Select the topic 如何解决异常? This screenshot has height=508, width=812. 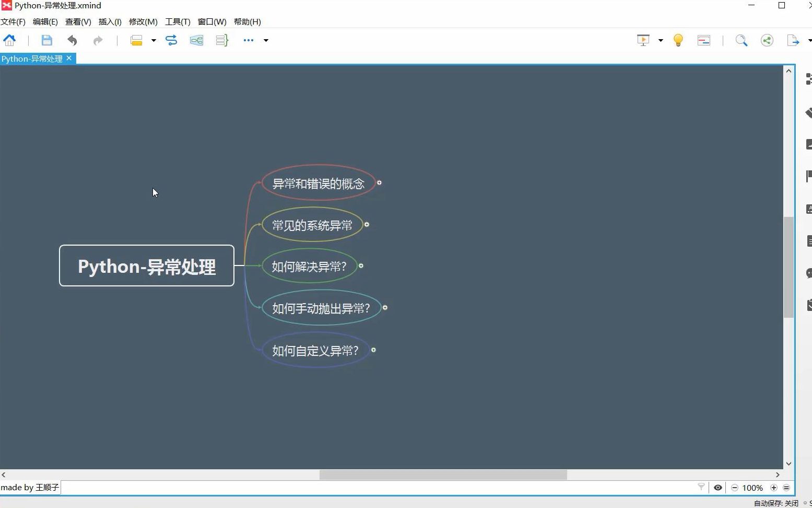coord(309,266)
